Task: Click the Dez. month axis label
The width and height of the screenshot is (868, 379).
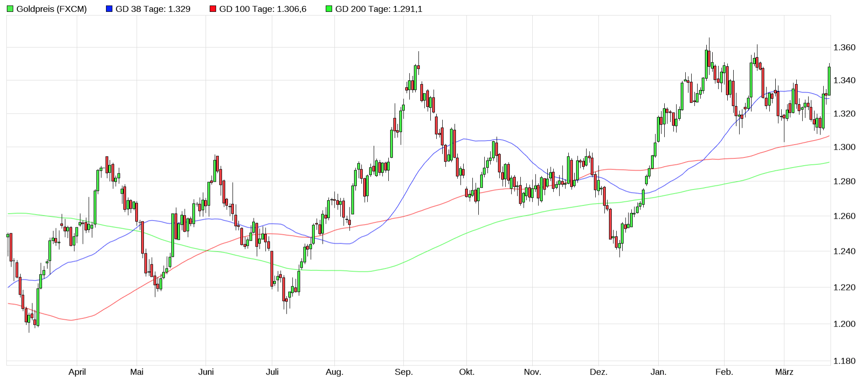Action: (x=598, y=372)
